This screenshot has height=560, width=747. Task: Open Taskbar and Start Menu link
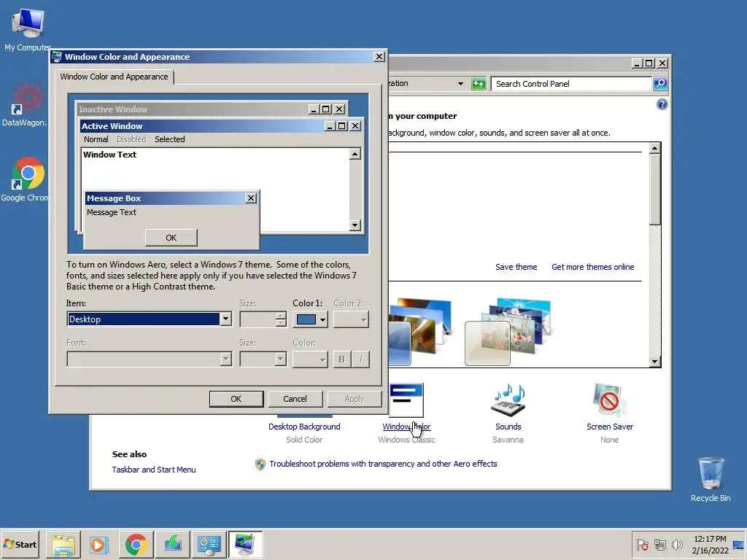[154, 470]
